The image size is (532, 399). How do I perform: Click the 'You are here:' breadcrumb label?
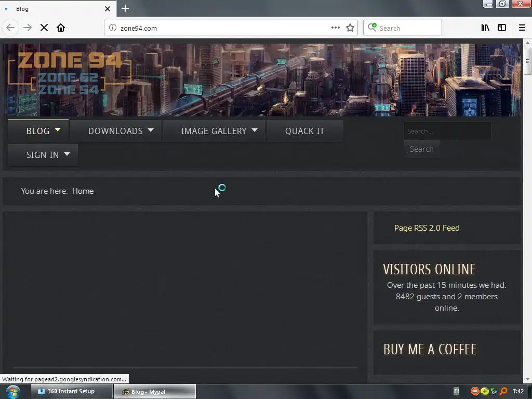click(x=45, y=191)
